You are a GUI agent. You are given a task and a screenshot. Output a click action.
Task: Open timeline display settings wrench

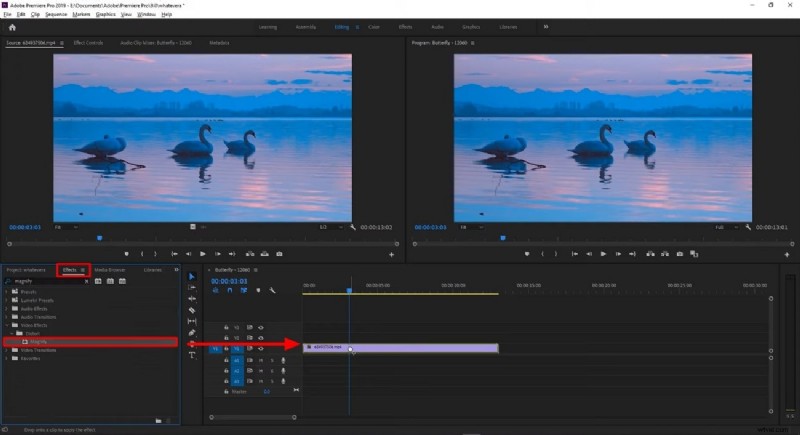coord(272,291)
